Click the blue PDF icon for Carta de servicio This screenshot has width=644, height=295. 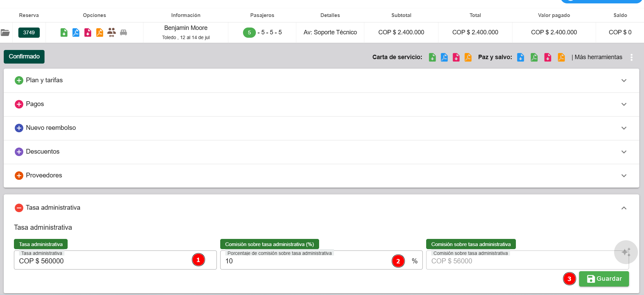pos(444,57)
